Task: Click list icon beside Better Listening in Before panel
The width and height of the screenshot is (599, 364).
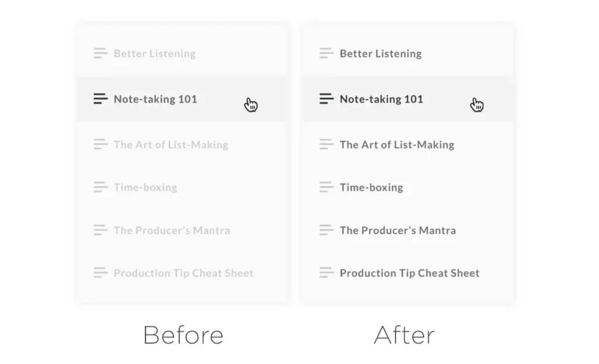Action: [x=101, y=54]
